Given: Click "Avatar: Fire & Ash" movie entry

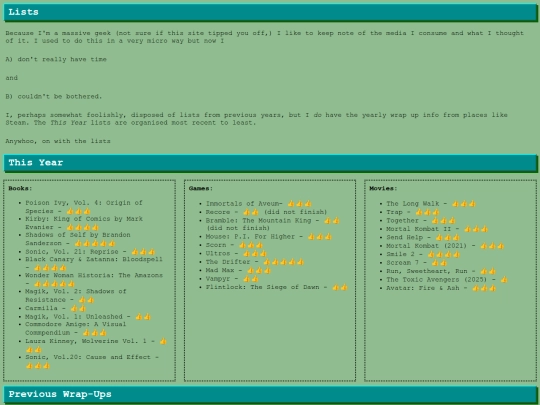Looking at the screenshot, I should click(x=441, y=288).
